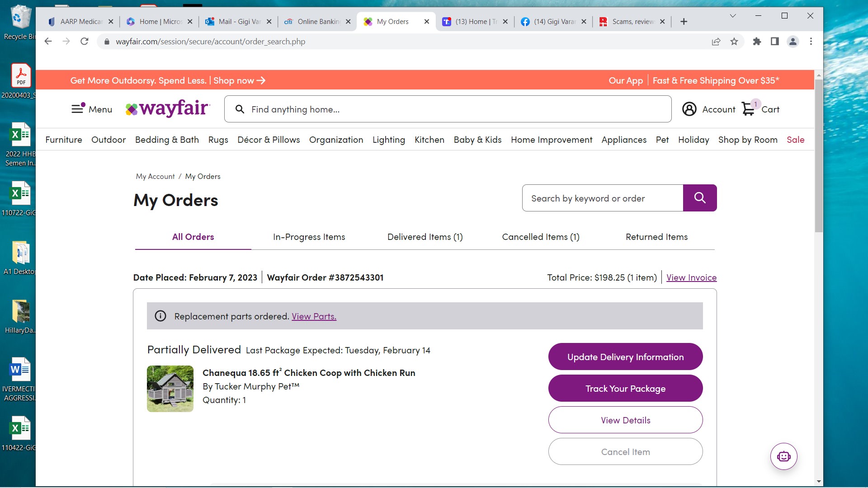Click the Our App link
868x488 pixels.
point(626,80)
